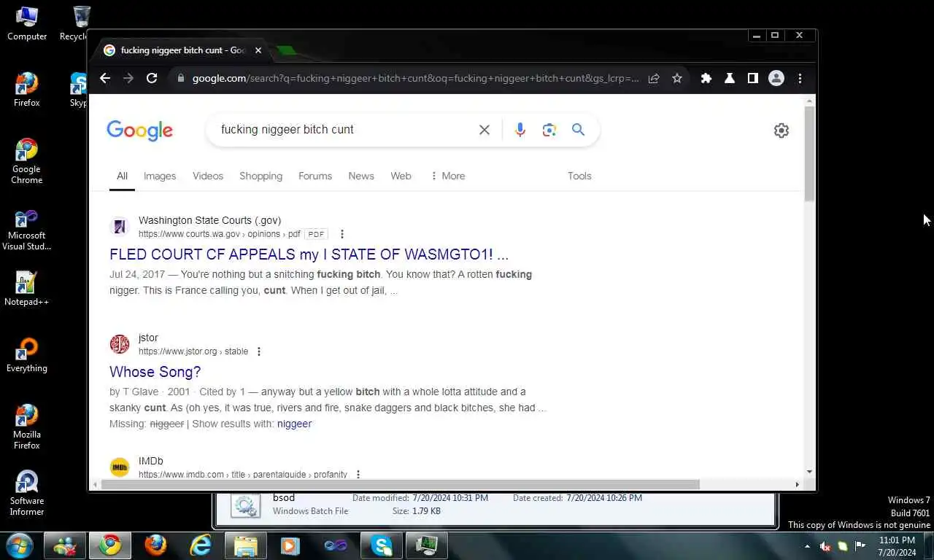Select the Computer desktop icon
934x560 pixels.
coord(27,23)
